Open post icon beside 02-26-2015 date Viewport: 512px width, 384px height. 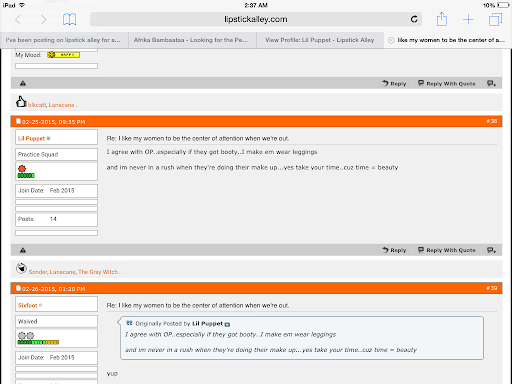(19, 288)
